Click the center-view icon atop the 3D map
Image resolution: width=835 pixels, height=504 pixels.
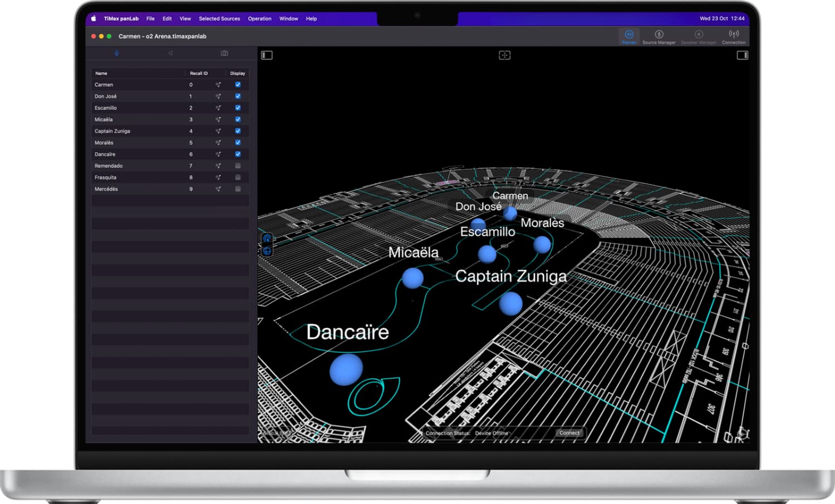(504, 55)
